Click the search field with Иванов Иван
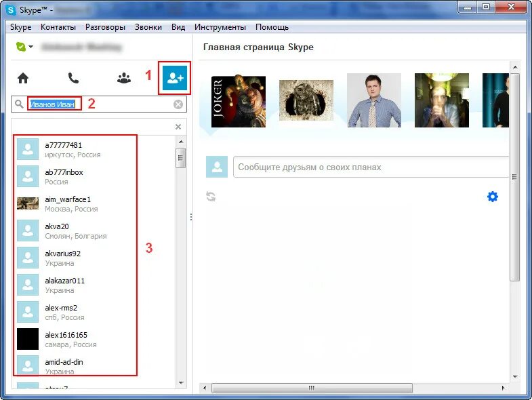532x400 pixels. pos(99,104)
